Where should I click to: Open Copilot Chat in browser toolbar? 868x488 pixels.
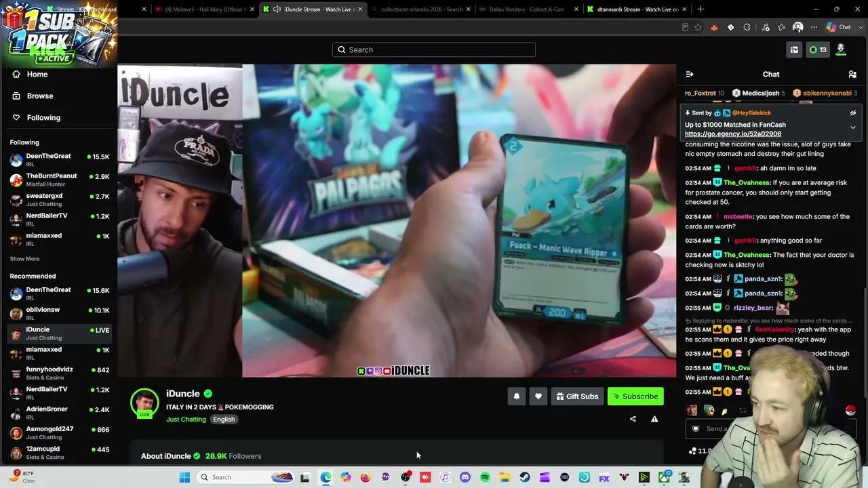838,27
